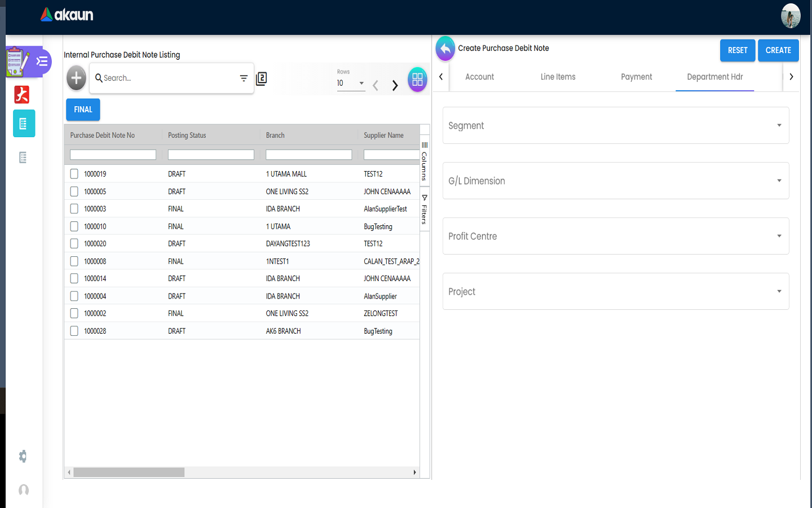Screen dimensions: 812x508
Task: Go to the next page of listing
Action: 395,85
